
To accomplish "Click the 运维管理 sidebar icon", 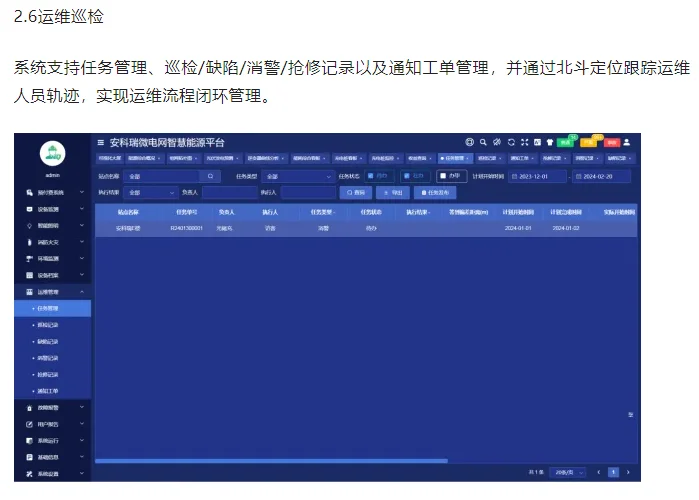I will pyautogui.click(x=29, y=292).
